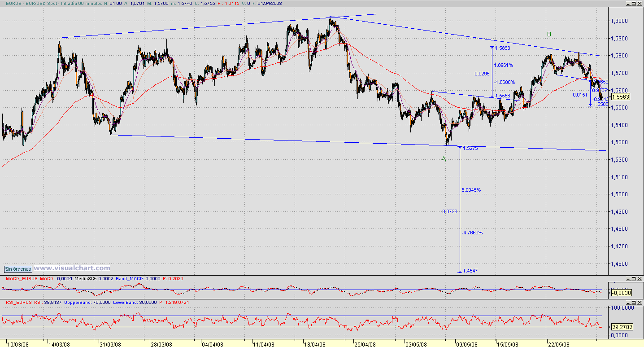The width and height of the screenshot is (644, 347).
Task: Click the '02/05/08' date axis label
Action: click(416, 344)
